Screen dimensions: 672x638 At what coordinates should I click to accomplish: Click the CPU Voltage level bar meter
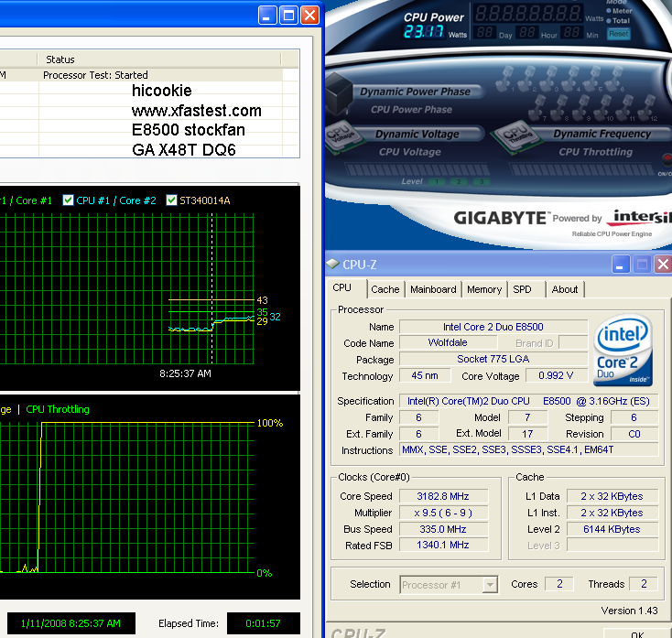coord(417,169)
